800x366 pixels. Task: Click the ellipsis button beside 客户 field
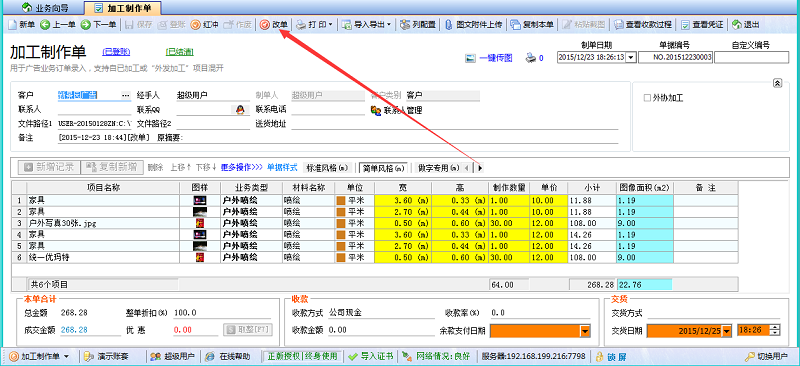[126, 95]
